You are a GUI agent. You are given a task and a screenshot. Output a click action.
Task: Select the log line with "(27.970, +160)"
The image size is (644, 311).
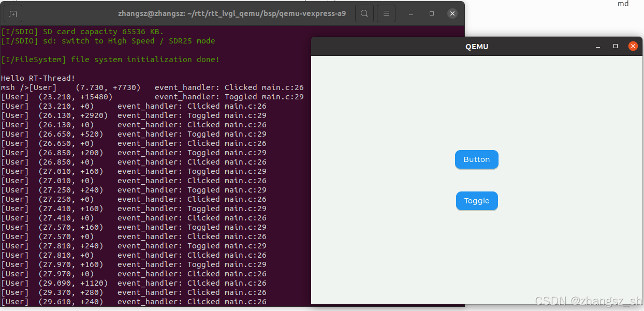click(x=134, y=264)
